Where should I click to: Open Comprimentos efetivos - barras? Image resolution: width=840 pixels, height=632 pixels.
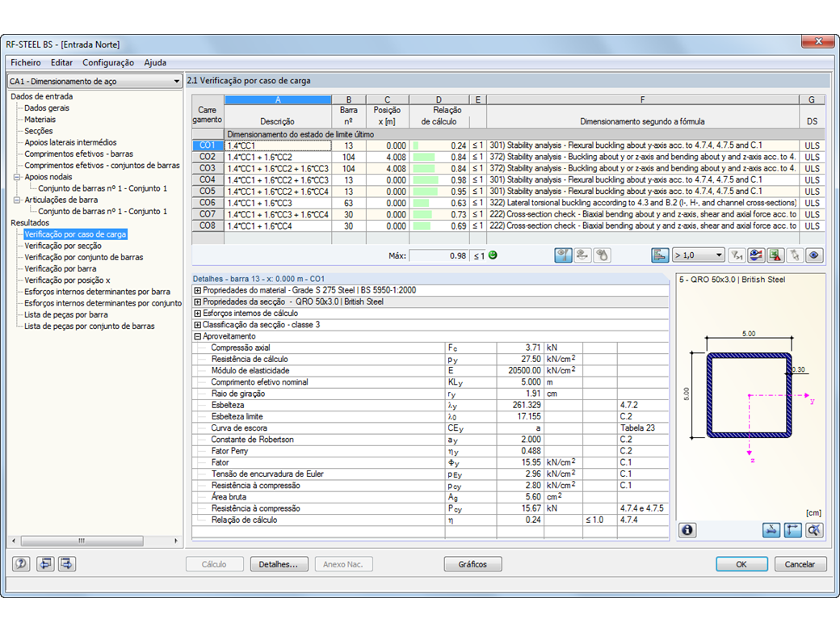(79, 154)
